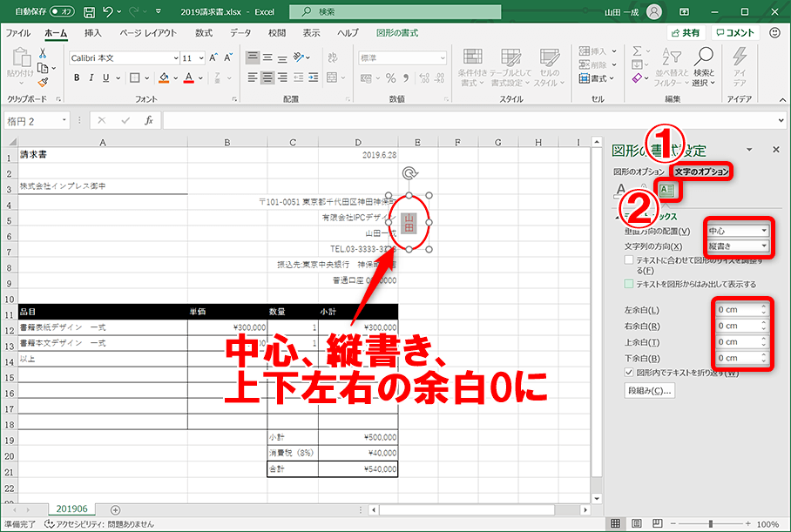Image resolution: width=791 pixels, height=532 pixels.
Task: Open the 挿入 ribbon tab
Action: [x=93, y=33]
